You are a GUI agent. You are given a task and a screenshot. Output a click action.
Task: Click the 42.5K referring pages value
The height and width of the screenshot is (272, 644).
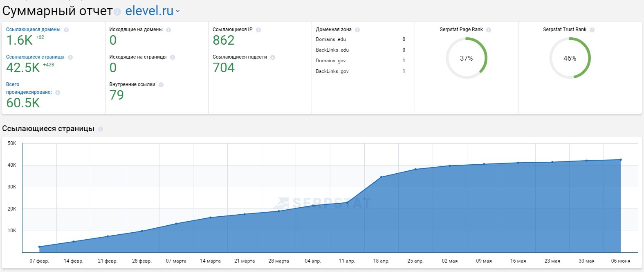coord(23,68)
